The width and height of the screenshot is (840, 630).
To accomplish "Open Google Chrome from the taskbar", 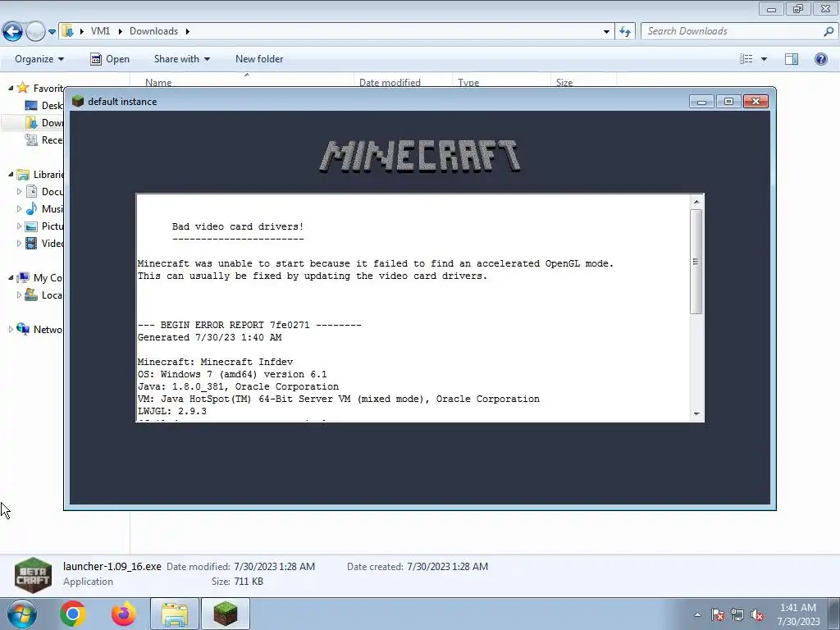I will coord(73,614).
